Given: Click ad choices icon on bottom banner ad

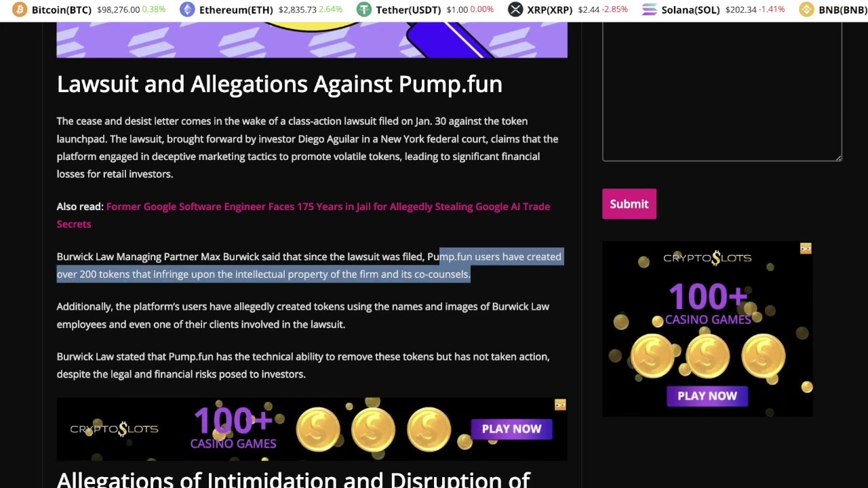Looking at the screenshot, I should click(x=560, y=405).
